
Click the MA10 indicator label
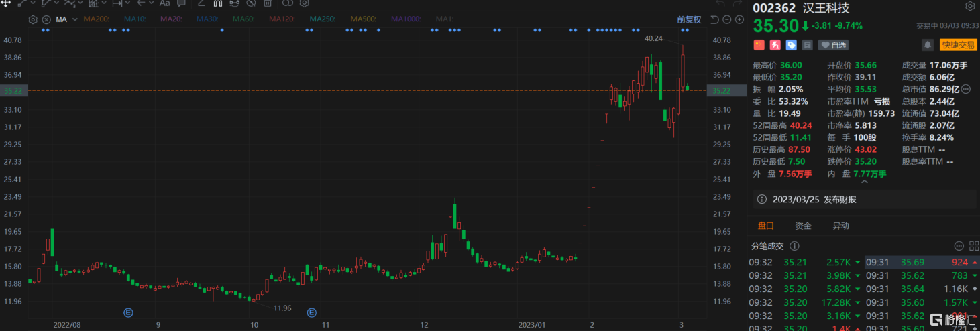pos(135,19)
